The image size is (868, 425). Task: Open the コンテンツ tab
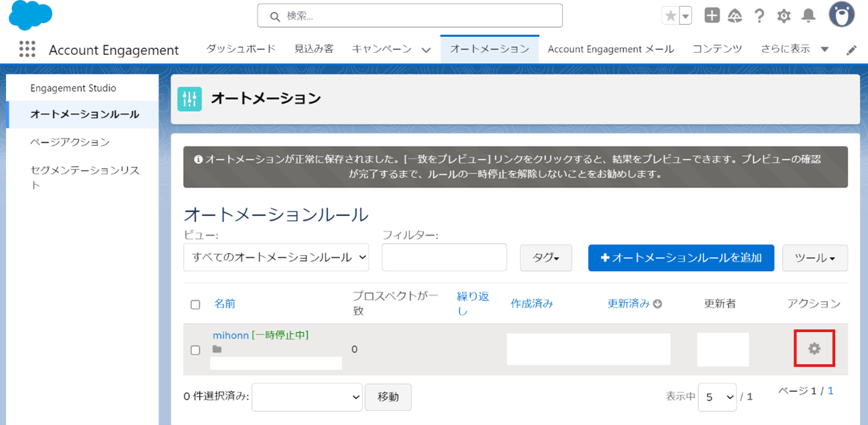pyautogui.click(x=717, y=49)
